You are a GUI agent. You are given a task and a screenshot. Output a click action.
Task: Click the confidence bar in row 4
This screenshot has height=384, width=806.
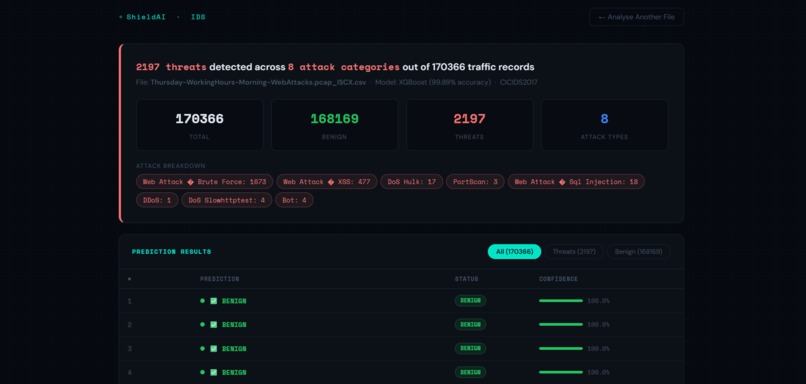click(561, 372)
